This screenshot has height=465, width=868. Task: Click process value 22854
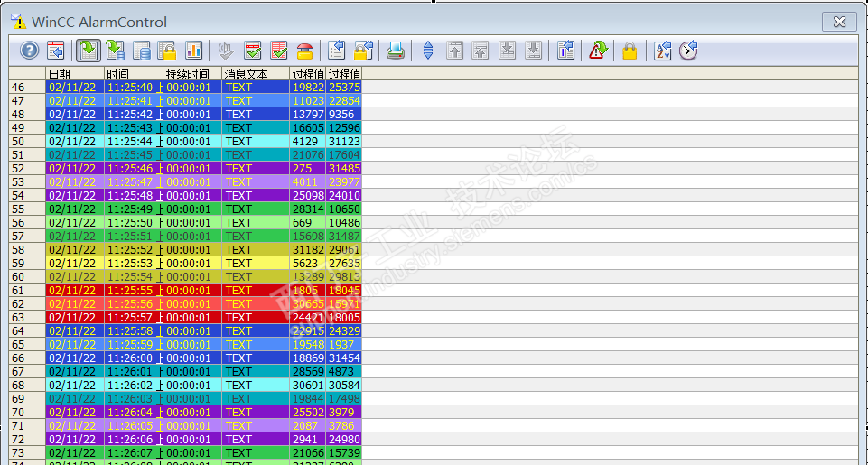(x=344, y=101)
